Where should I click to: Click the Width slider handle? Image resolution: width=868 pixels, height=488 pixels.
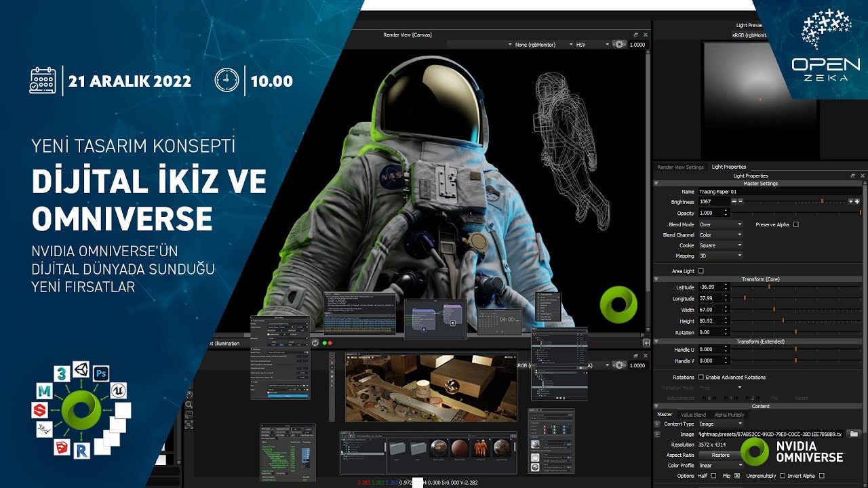point(774,309)
